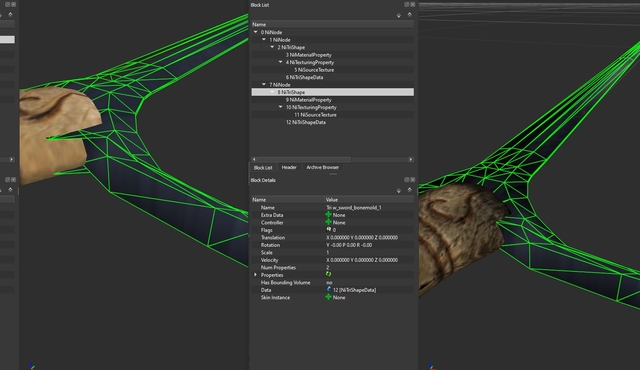640x370 pixels.
Task: Expand the Properties row in Block Details
Action: coord(256,275)
